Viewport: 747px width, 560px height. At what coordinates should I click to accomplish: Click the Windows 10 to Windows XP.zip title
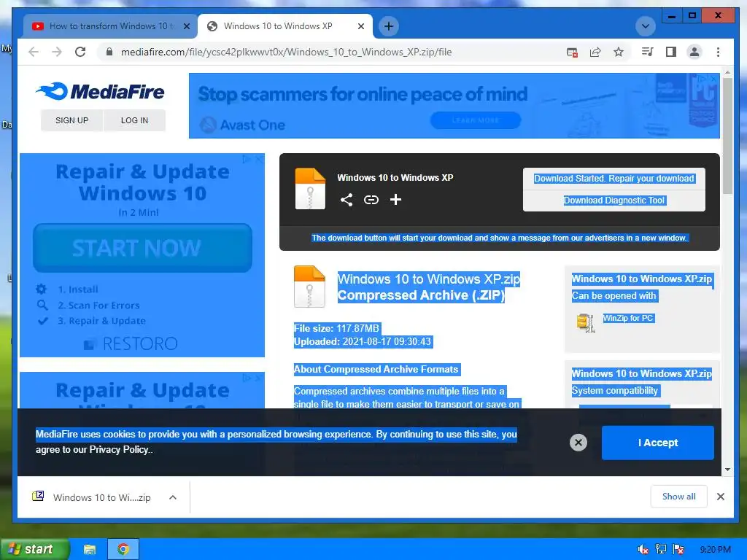coord(428,279)
